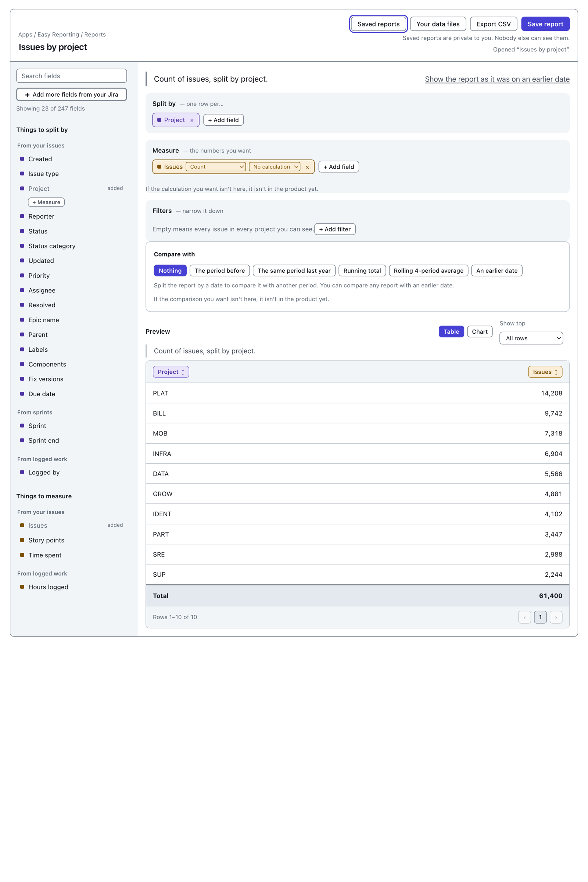Image resolution: width=588 pixels, height=882 pixels.
Task: Click the Story points field marker
Action: (x=22, y=540)
